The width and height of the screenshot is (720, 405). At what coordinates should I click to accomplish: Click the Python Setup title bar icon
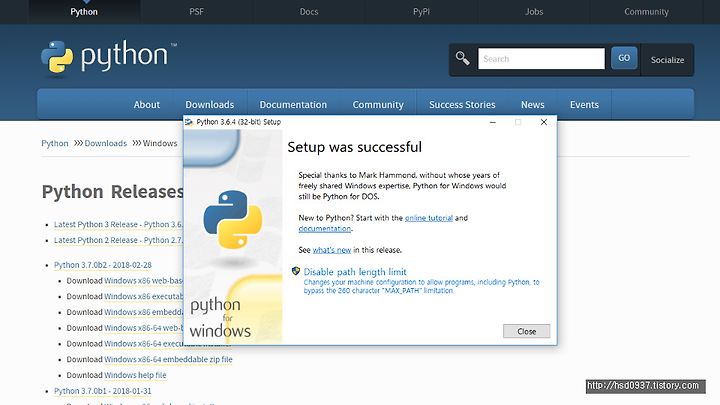[189, 122]
